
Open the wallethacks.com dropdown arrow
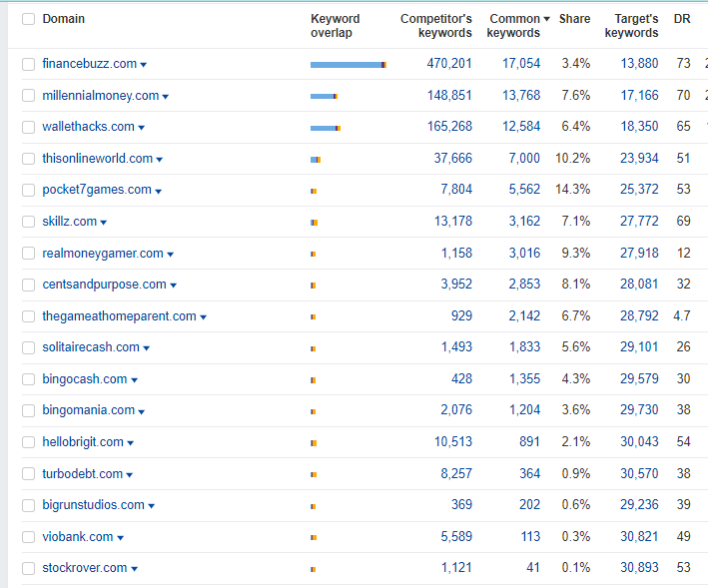tap(142, 128)
